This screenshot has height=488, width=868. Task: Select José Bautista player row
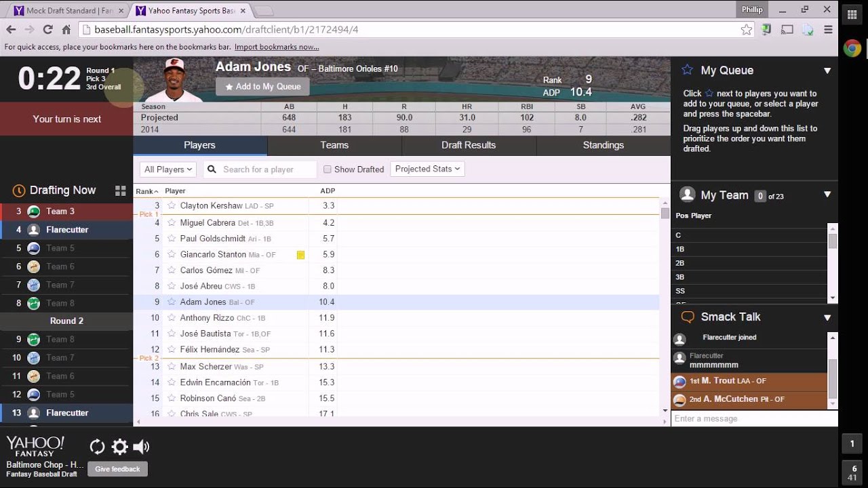tap(396, 333)
